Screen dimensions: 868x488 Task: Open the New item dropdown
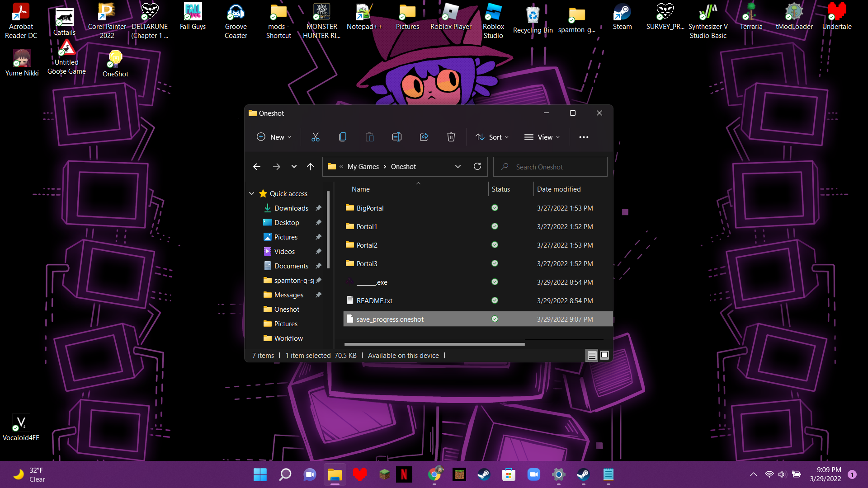point(274,137)
